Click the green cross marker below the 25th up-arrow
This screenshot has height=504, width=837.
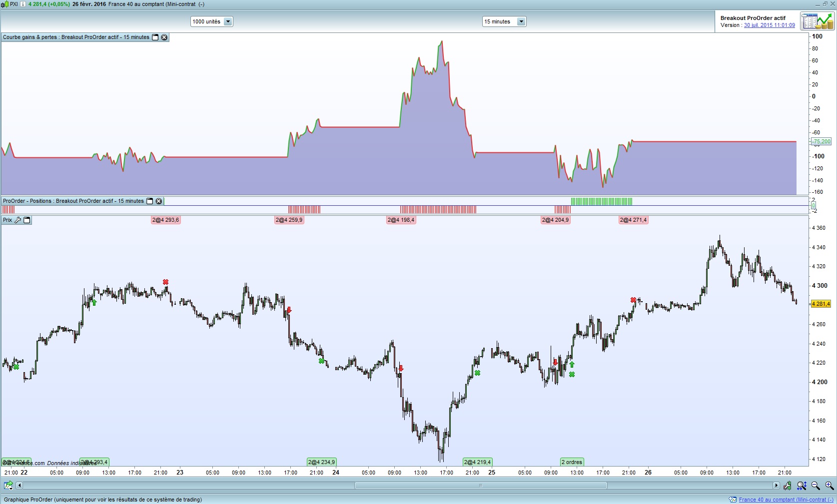(x=572, y=374)
